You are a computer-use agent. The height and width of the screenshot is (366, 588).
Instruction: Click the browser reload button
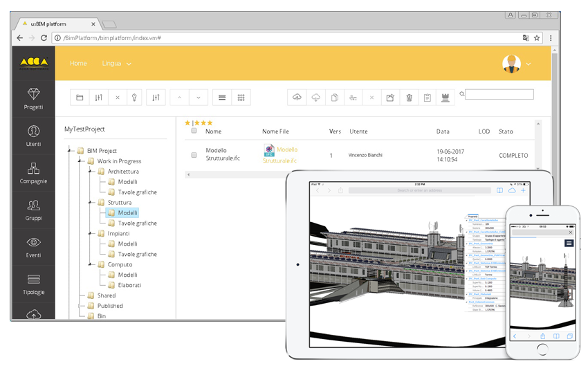point(44,38)
